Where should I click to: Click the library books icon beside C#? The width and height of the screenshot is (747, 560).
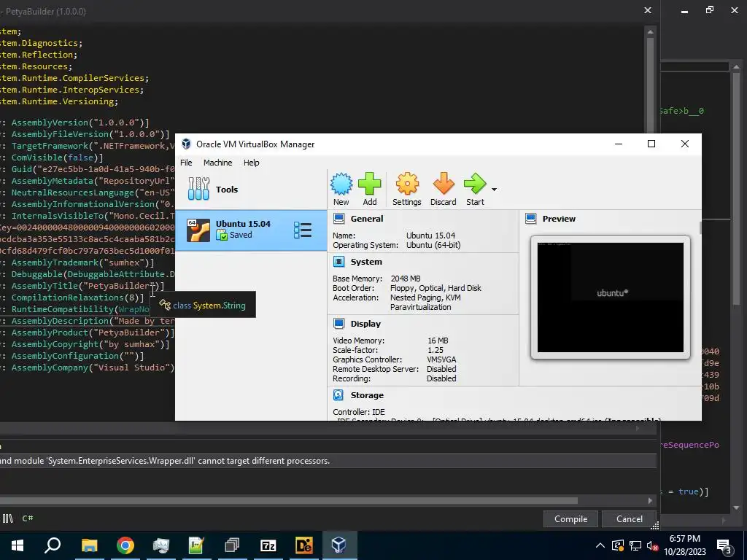(7, 518)
